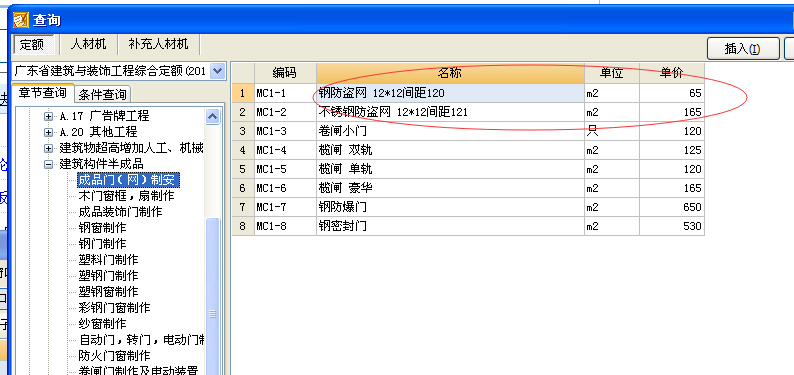Viewport: 794px width, 375px height.
Task: Open the 补充人材机 tab
Action: click(x=158, y=44)
